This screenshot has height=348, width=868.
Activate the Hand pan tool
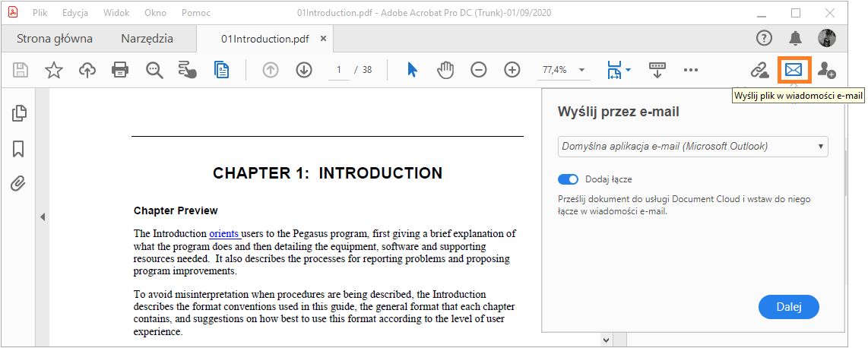coord(445,70)
